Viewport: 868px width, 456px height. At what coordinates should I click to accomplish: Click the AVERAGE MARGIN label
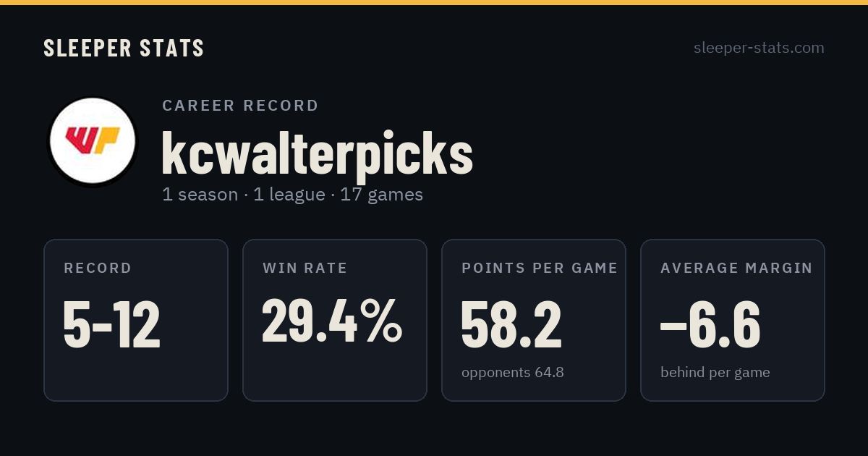pyautogui.click(x=736, y=269)
